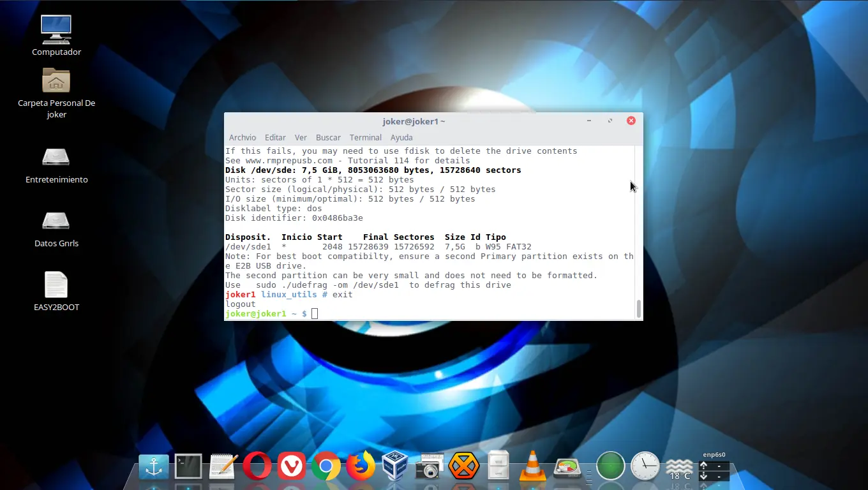Open the Terminal menu
This screenshot has width=868, height=490.
tap(365, 137)
